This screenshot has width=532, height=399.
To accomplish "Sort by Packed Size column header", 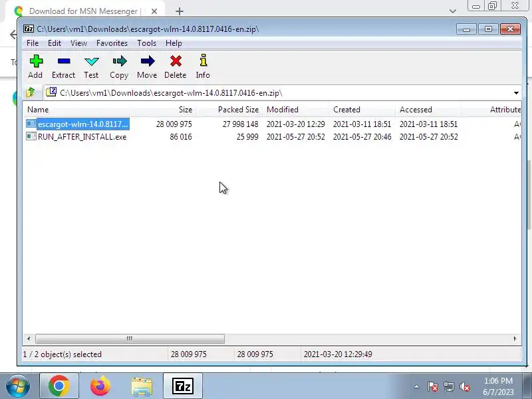I will [229, 110].
